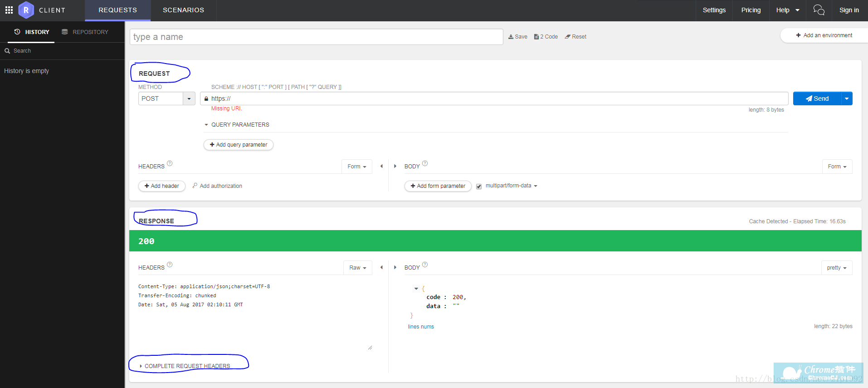The height and width of the screenshot is (388, 868).
Task: Reset the request
Action: [575, 37]
